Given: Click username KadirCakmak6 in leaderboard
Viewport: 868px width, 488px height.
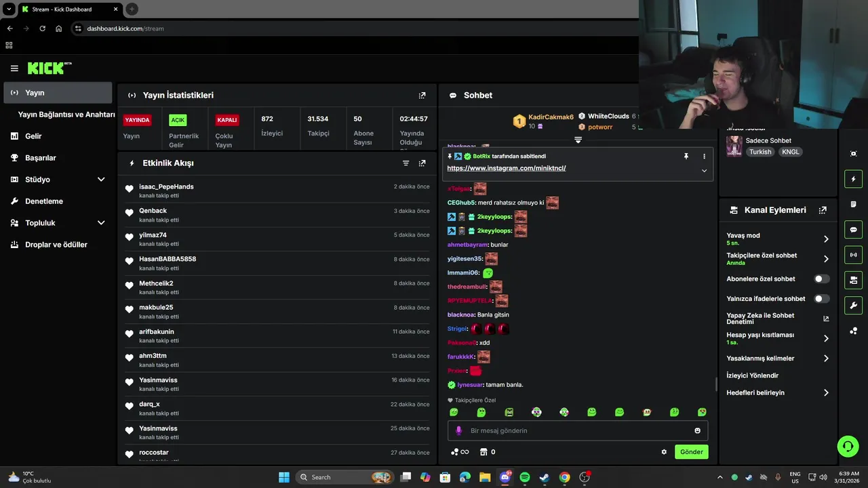Looking at the screenshot, I should click(551, 117).
